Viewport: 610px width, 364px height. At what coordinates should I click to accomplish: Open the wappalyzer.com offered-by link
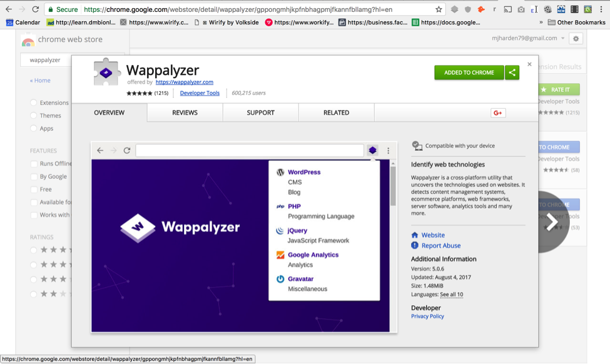click(185, 82)
